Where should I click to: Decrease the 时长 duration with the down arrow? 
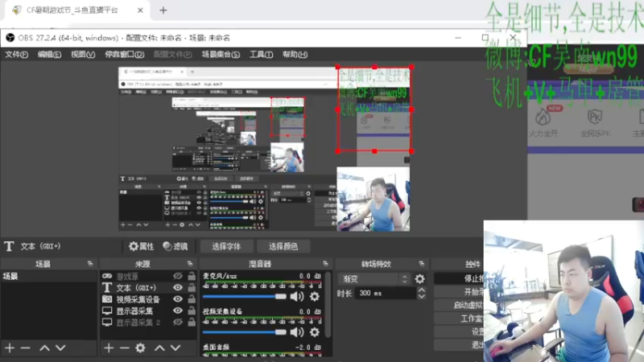click(421, 296)
